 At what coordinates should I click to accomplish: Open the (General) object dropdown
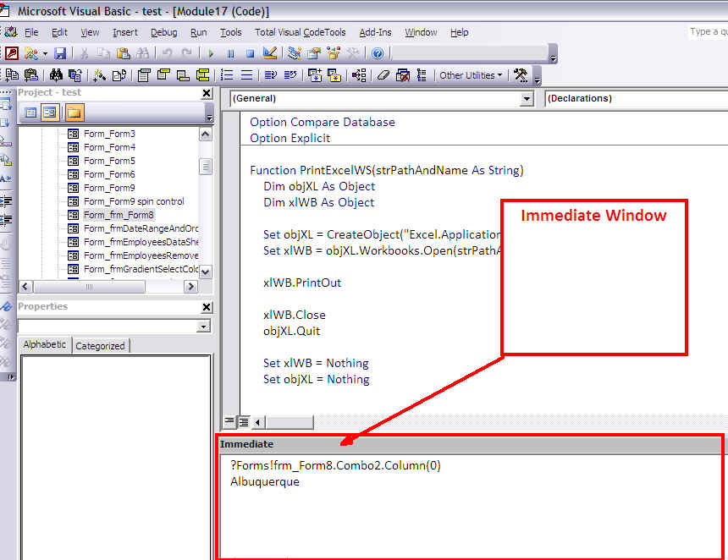click(x=527, y=98)
